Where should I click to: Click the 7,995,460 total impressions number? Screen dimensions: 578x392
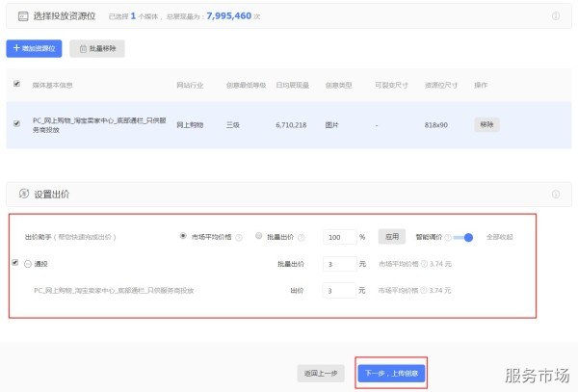[229, 15]
